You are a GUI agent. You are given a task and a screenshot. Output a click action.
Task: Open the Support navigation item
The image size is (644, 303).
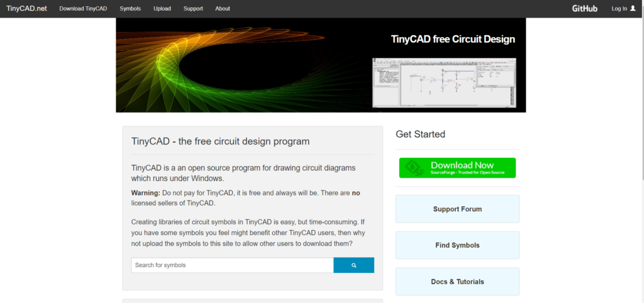coord(193,9)
